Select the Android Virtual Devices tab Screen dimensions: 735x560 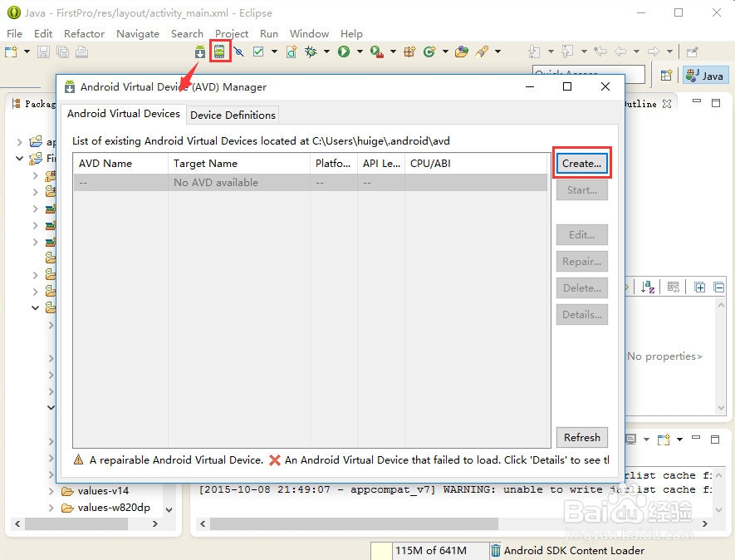tap(123, 114)
